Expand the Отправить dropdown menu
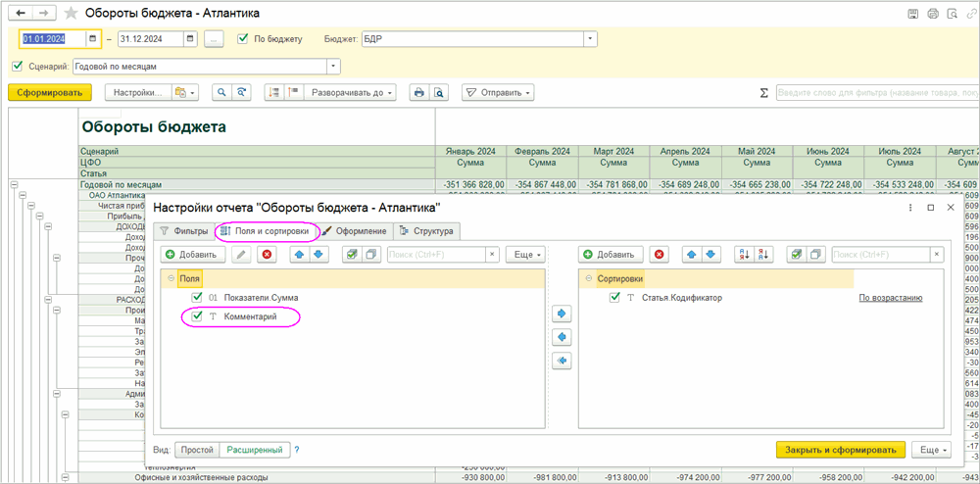Viewport: 980px width, 484px height. tap(498, 92)
